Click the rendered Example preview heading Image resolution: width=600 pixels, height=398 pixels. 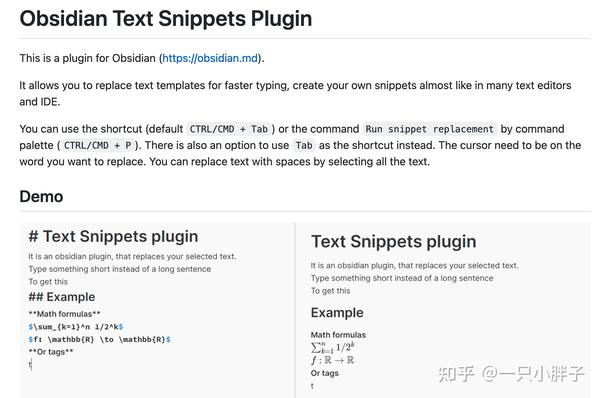[x=337, y=313]
